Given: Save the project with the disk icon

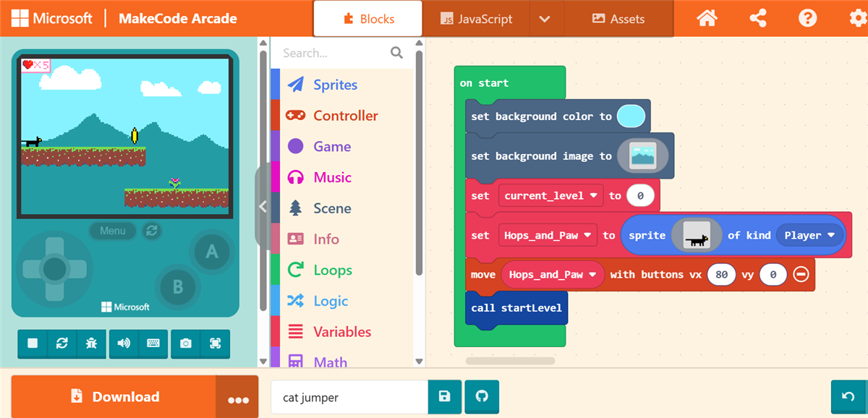Looking at the screenshot, I should tap(445, 396).
